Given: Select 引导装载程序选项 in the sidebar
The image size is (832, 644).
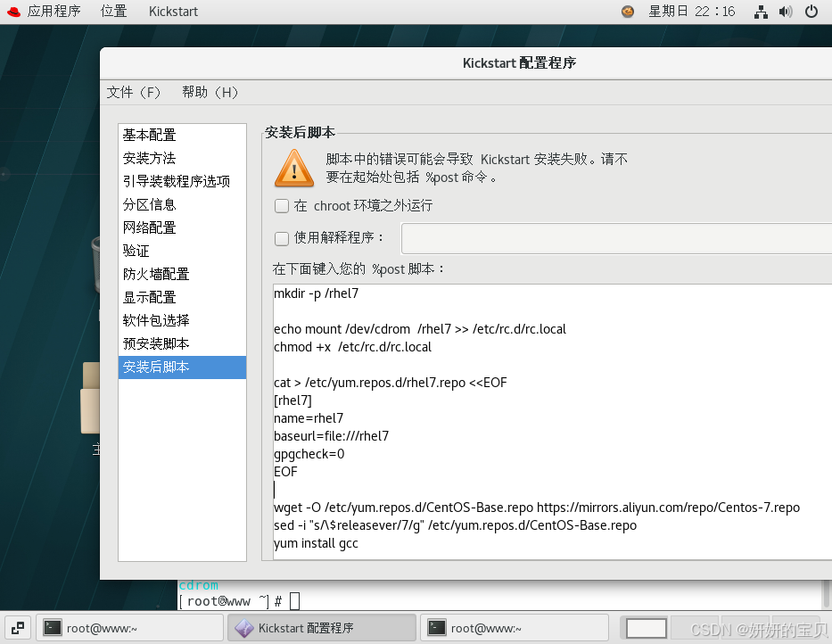Looking at the screenshot, I should pos(182,181).
